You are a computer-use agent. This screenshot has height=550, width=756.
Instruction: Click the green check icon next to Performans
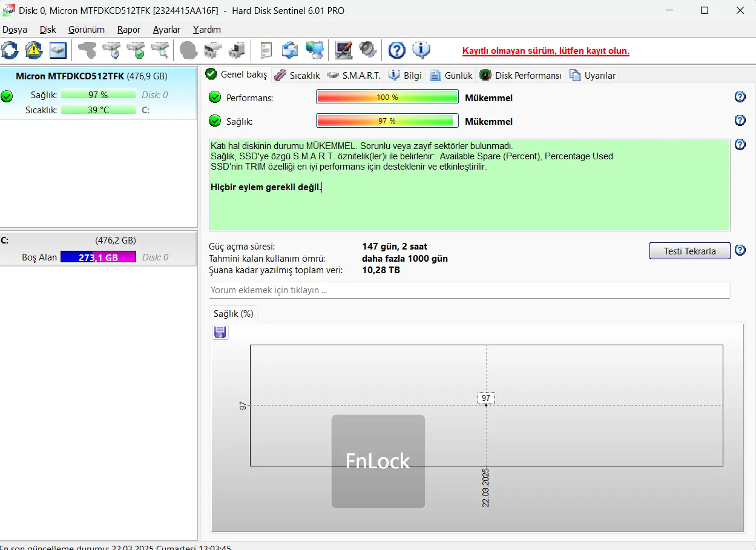pyautogui.click(x=215, y=97)
